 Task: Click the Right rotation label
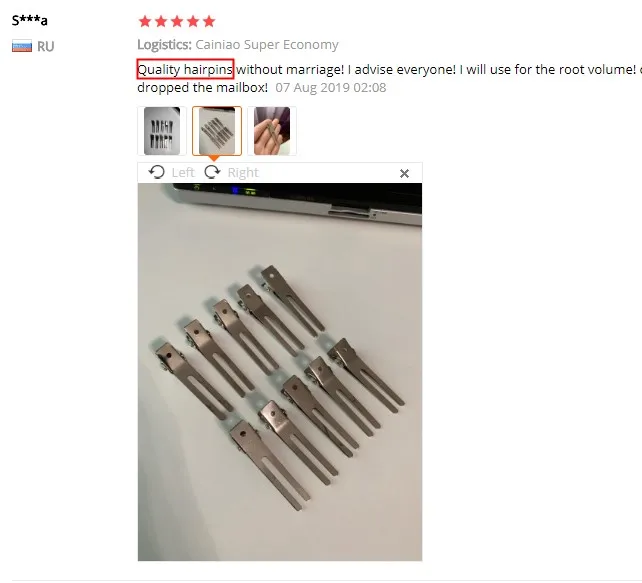coord(243,173)
